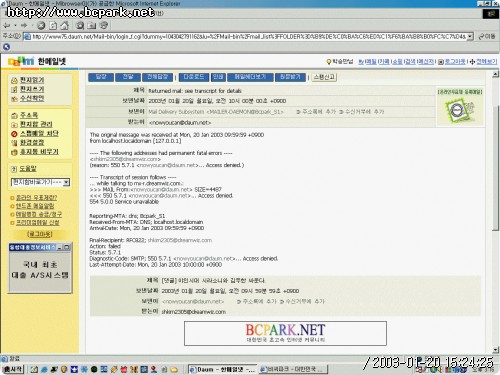
Task: Click 휴지통 비우기 empty trash link
Action: pos(39,152)
